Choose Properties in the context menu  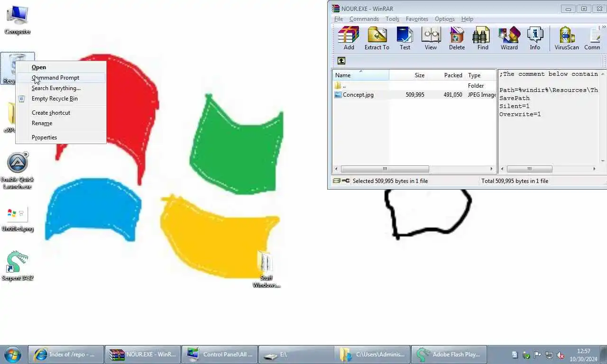point(61,137)
